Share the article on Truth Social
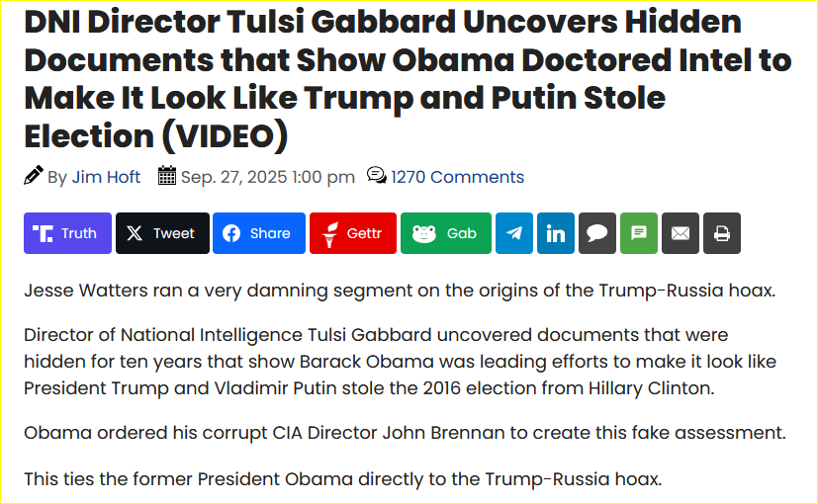818x504 pixels. pos(67,233)
